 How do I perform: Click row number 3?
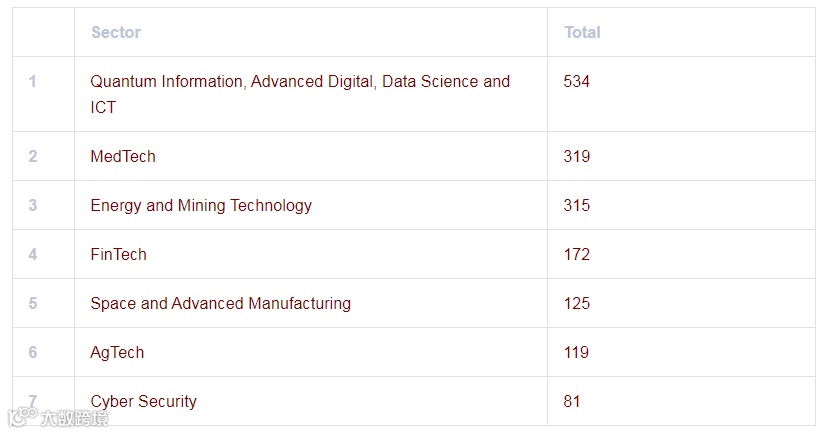(33, 205)
